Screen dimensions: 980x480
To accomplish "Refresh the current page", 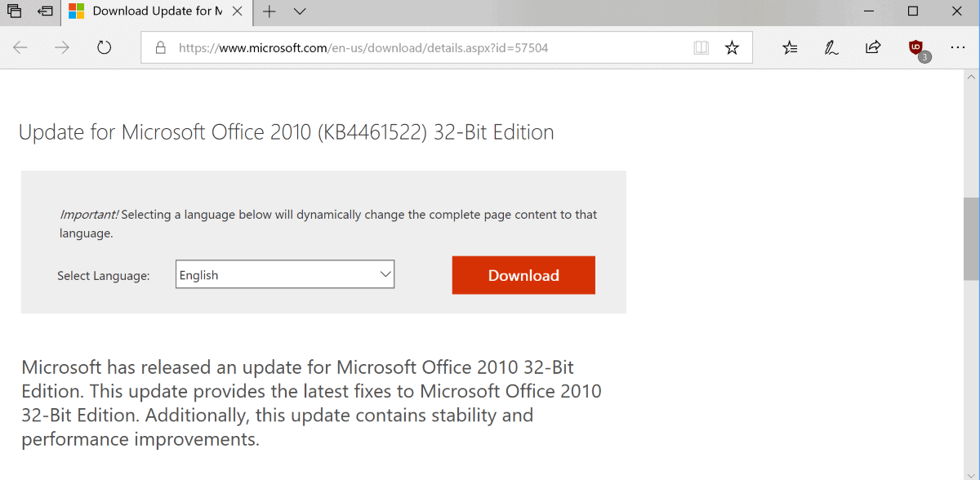I will tap(104, 47).
